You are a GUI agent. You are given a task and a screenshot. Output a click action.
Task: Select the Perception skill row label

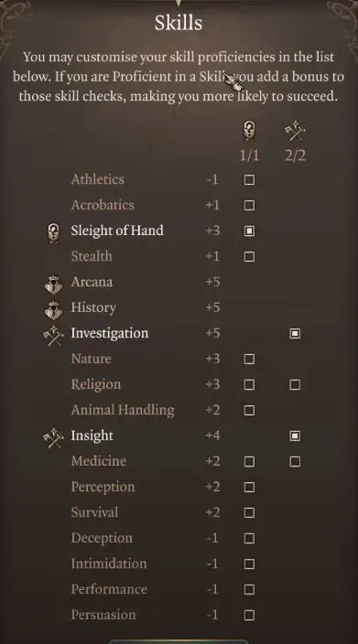pos(103,487)
